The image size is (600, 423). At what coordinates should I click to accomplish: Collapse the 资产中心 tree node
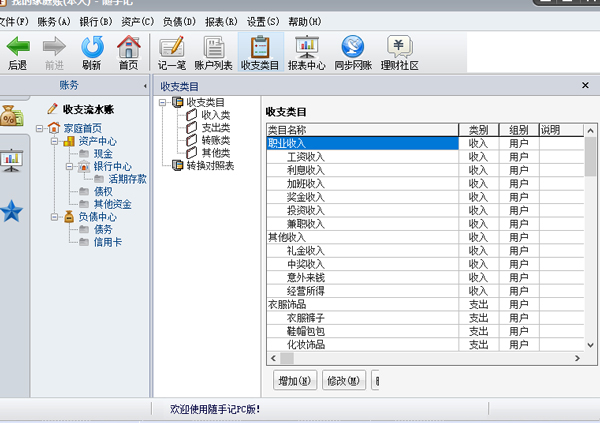coord(54,141)
